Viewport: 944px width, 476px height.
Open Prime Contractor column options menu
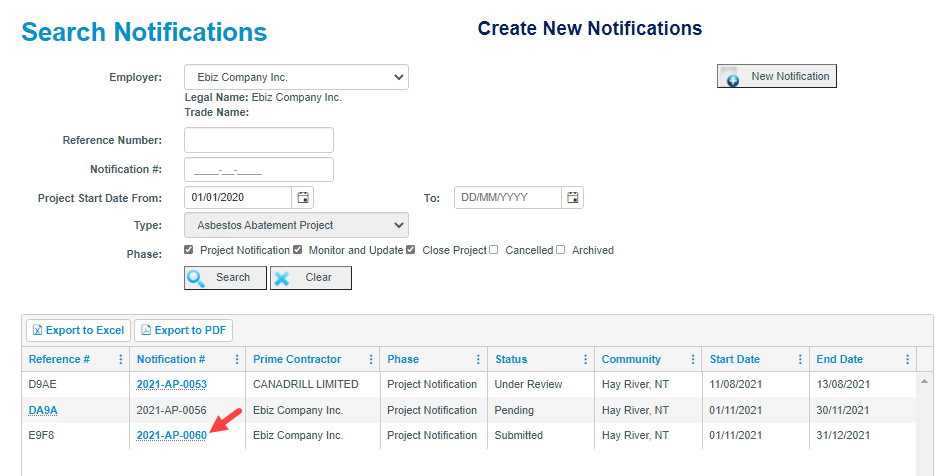371,359
